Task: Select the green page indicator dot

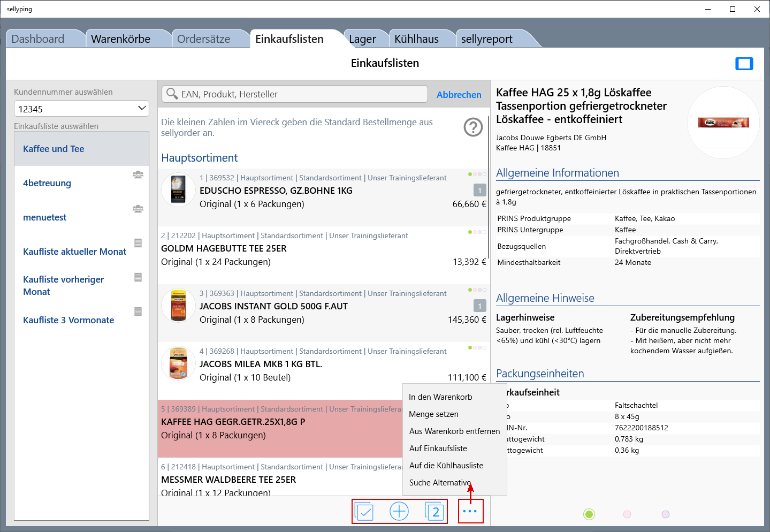Action: pos(589,514)
